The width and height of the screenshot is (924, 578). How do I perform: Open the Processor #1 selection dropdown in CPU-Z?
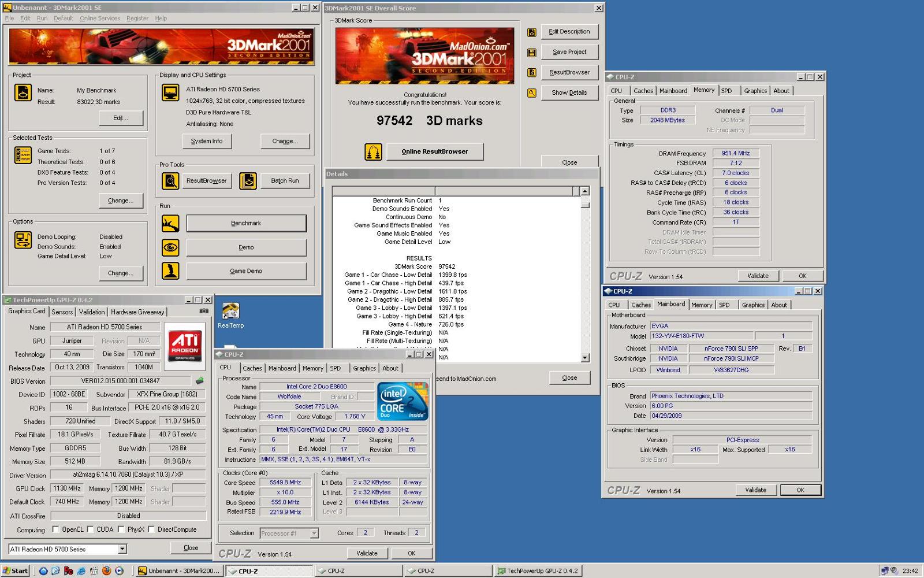pyautogui.click(x=314, y=533)
